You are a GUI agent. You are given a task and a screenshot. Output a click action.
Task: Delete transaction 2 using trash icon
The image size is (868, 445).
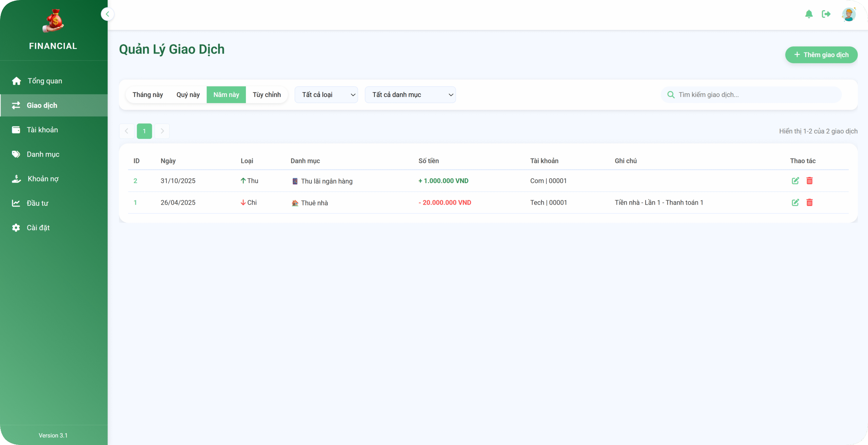pos(809,181)
